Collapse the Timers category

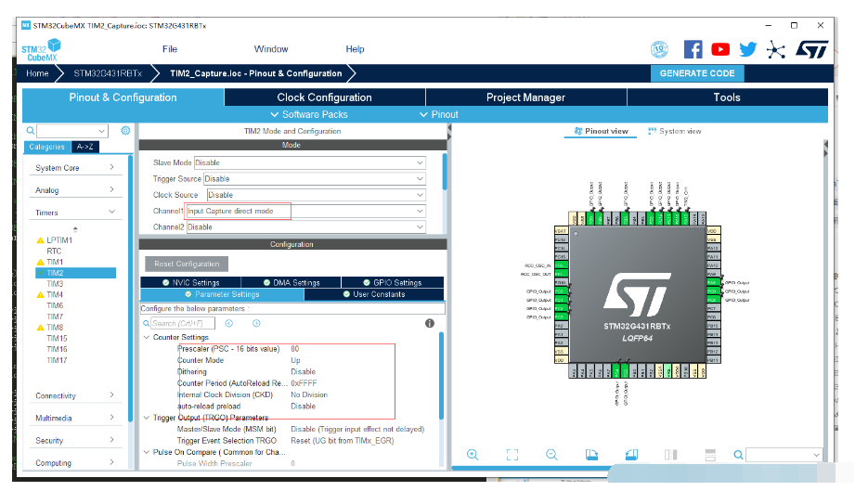click(x=75, y=213)
